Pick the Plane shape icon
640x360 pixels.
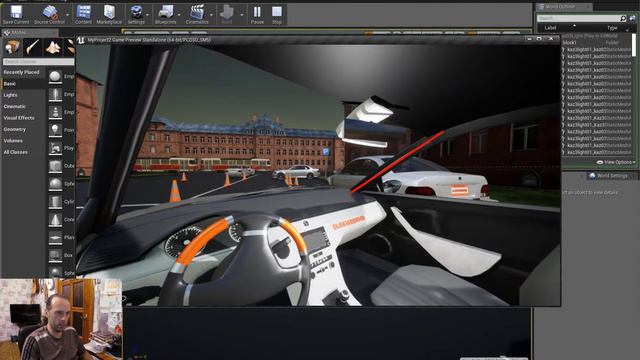coord(55,238)
